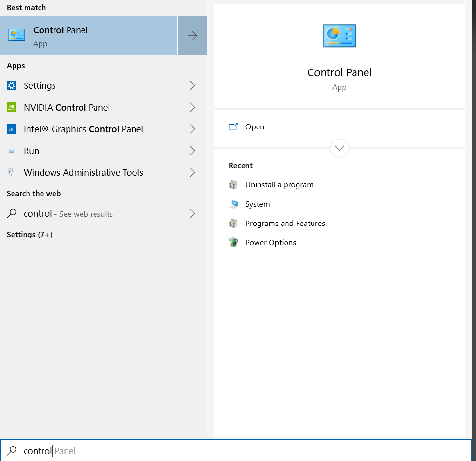Click the large Control Panel preview icon

click(x=339, y=36)
